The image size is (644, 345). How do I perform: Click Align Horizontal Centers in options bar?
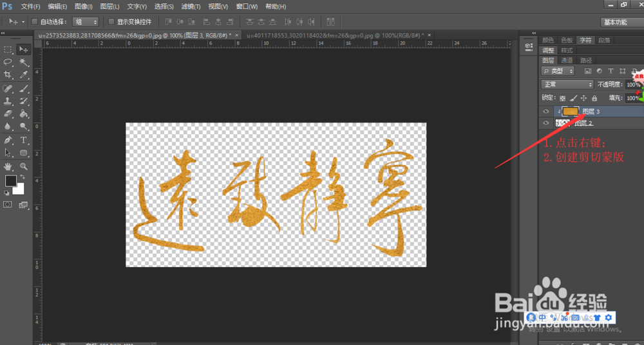pyautogui.click(x=218, y=22)
